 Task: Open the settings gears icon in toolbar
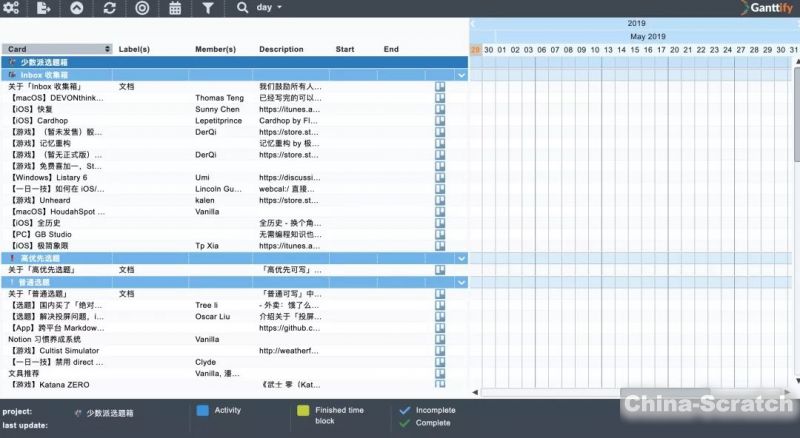12,8
